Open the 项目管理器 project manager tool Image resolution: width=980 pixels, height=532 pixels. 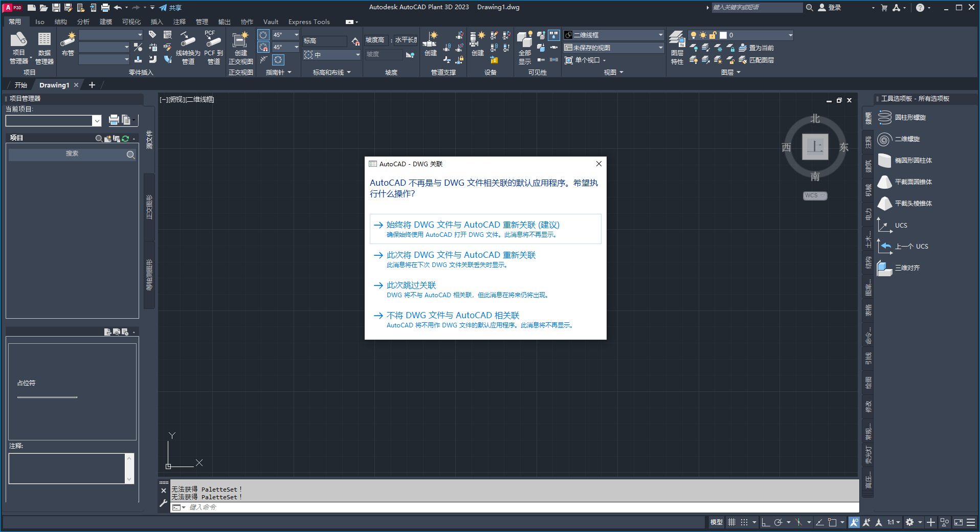pyautogui.click(x=19, y=47)
